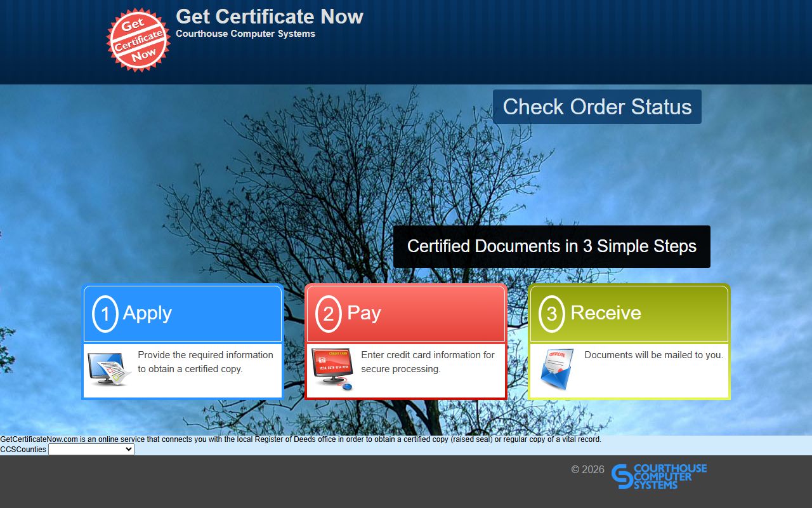Click the © 2026 copyright text

[588, 470]
